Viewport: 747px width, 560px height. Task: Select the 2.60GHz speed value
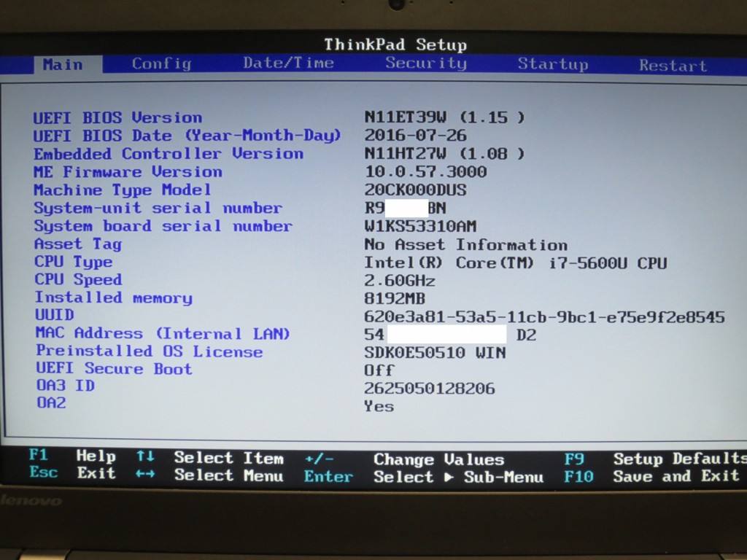click(400, 281)
